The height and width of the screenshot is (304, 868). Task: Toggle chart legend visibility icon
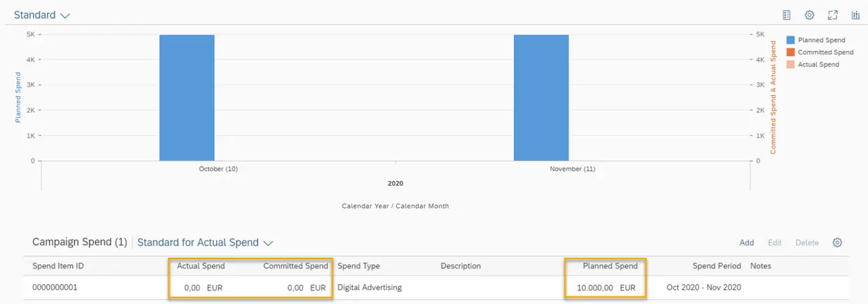[x=787, y=15]
